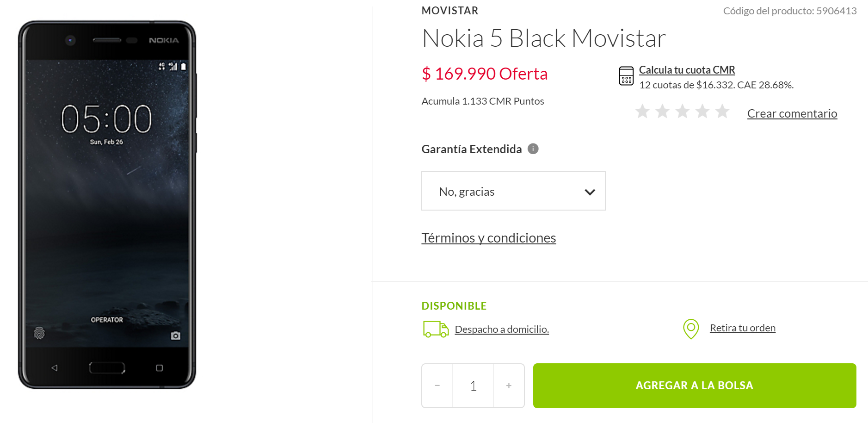Click Retira tu orden link
The width and height of the screenshot is (868, 423).
click(x=742, y=328)
